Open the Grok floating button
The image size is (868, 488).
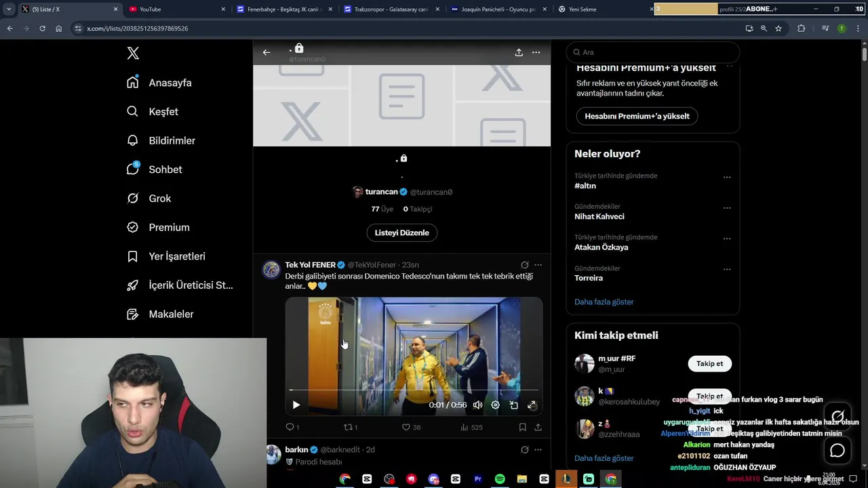(x=837, y=416)
